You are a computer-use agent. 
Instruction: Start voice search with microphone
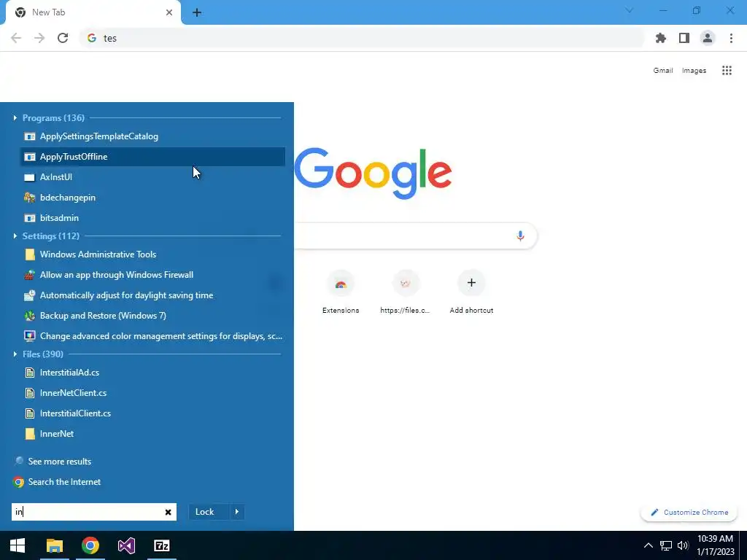click(520, 236)
